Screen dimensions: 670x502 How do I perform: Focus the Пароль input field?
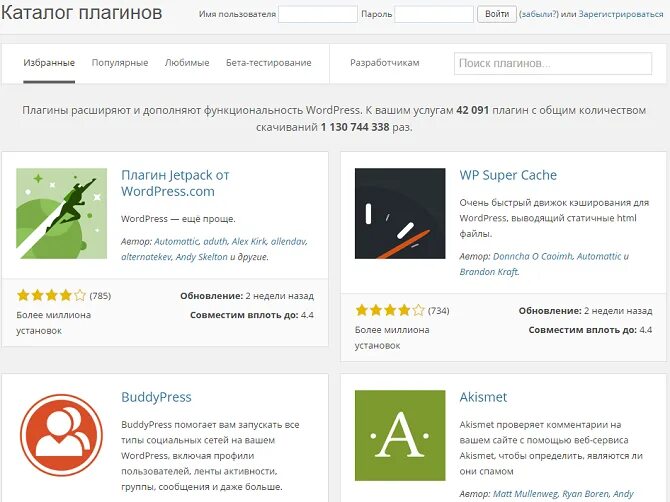point(434,14)
